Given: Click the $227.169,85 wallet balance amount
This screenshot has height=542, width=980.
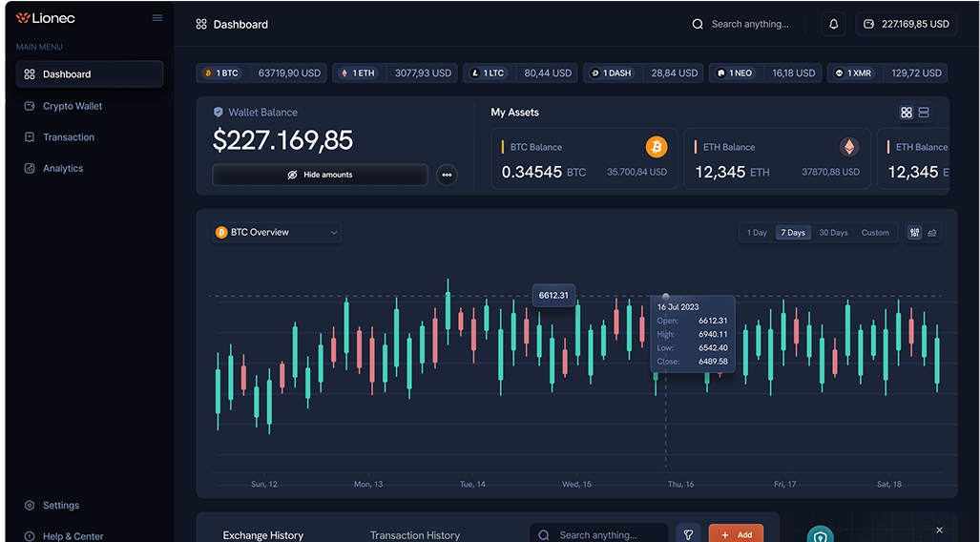Looking at the screenshot, I should click(283, 140).
